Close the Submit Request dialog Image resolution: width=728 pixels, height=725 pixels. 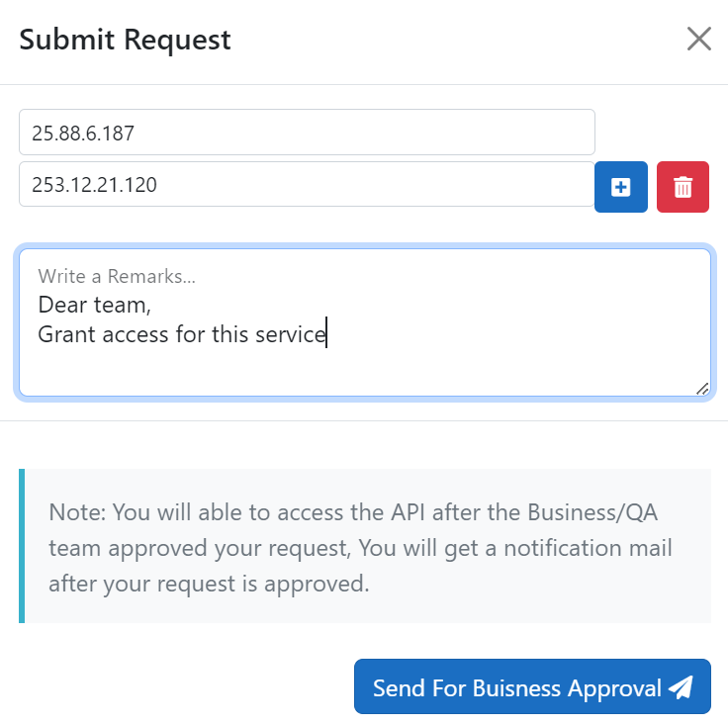(698, 39)
